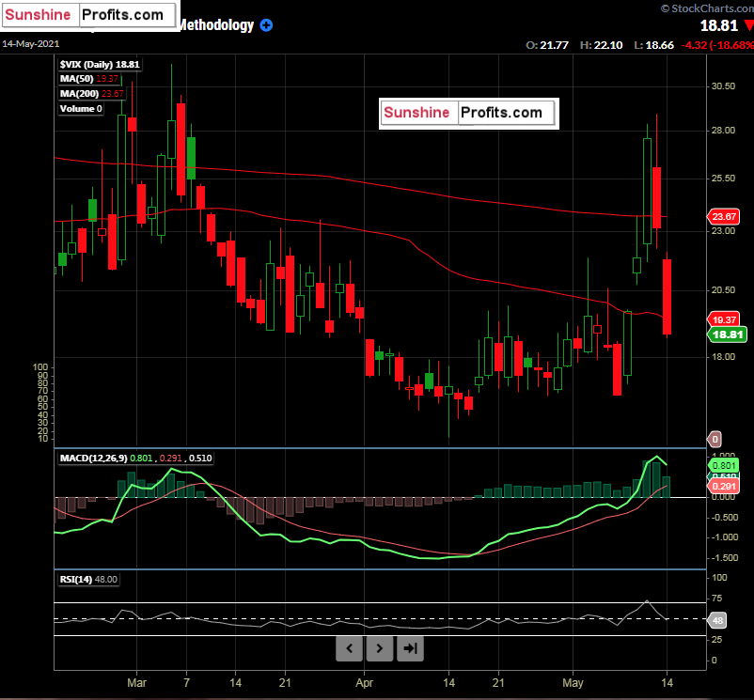This screenshot has height=700, width=754.
Task: Click the 25.50 price axis label
Action: click(x=723, y=179)
